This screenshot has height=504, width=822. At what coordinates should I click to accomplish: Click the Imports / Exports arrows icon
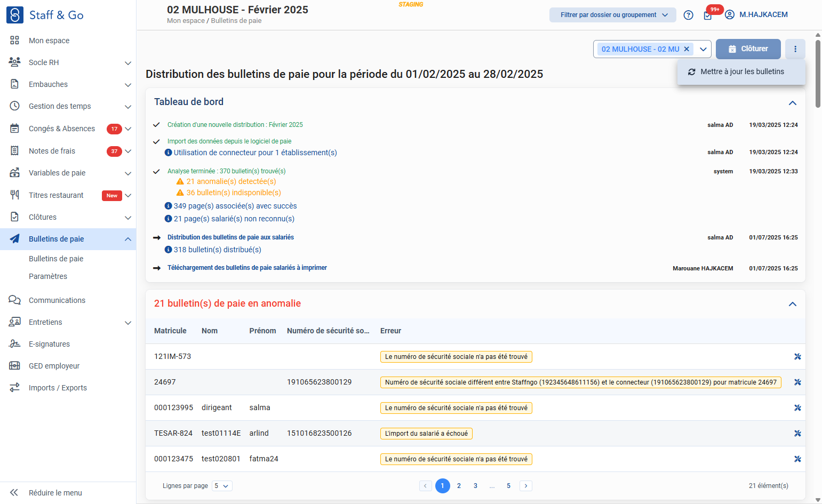point(14,388)
